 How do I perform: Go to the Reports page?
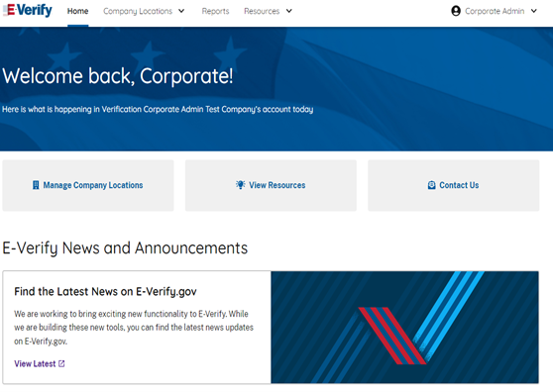click(215, 11)
